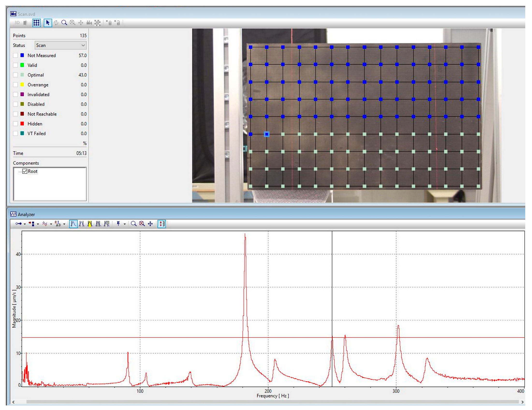Image resolution: width=532 pixels, height=410 pixels.
Task: Click the pin marker icon in Analyzer toolbar
Action: [x=118, y=224]
